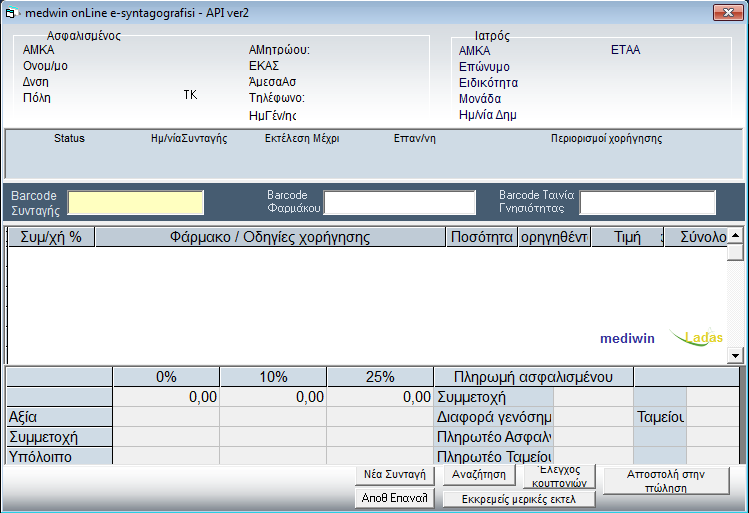Click the Εκτέλεση Μέχρι label
The width and height of the screenshot is (749, 513).
click(x=302, y=139)
